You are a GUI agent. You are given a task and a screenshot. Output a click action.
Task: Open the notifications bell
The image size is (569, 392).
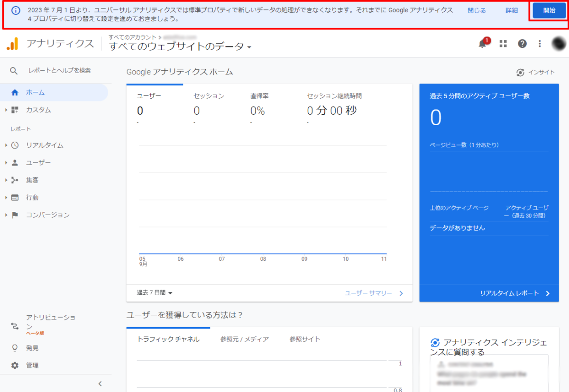(x=483, y=44)
